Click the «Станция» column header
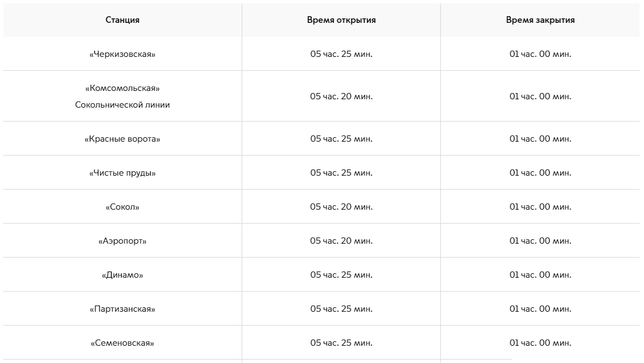 pos(122,20)
